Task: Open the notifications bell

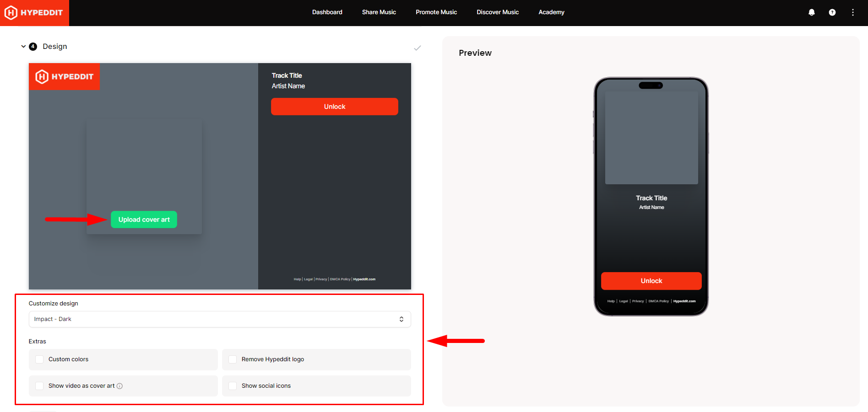Action: click(x=811, y=12)
